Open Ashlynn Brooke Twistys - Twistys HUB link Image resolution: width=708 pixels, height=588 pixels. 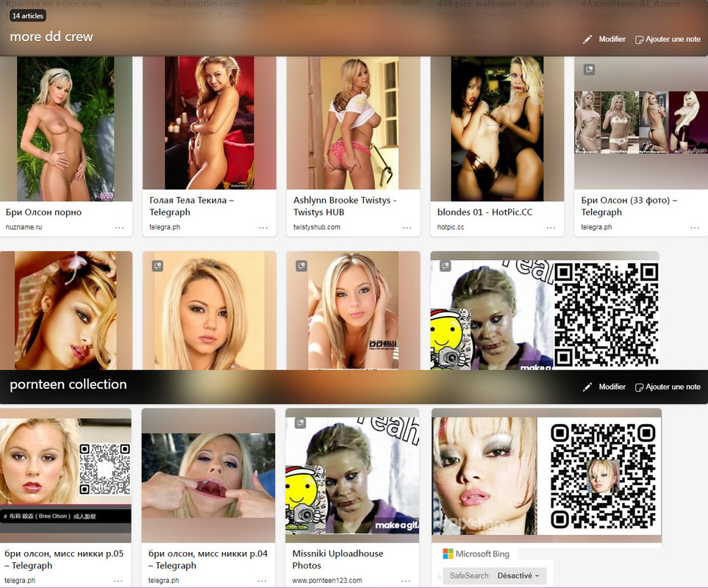tap(345, 207)
